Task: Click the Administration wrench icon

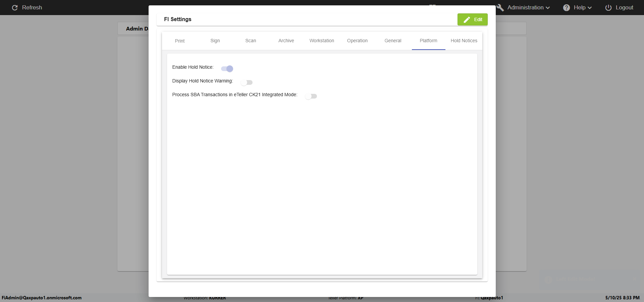Action: tap(500, 8)
